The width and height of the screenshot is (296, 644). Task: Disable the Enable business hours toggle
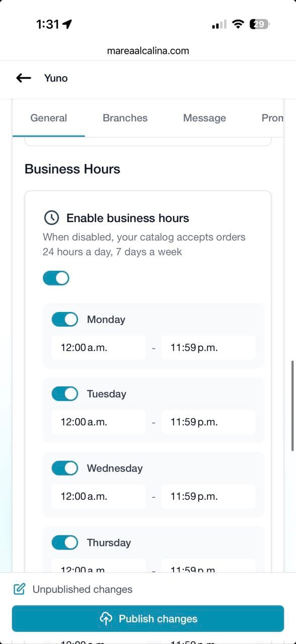[56, 278]
